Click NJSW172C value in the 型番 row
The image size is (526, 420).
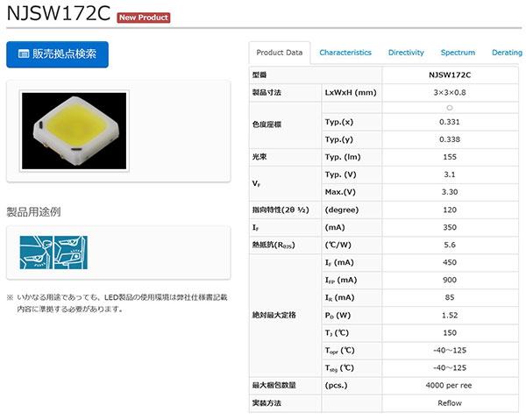click(449, 75)
